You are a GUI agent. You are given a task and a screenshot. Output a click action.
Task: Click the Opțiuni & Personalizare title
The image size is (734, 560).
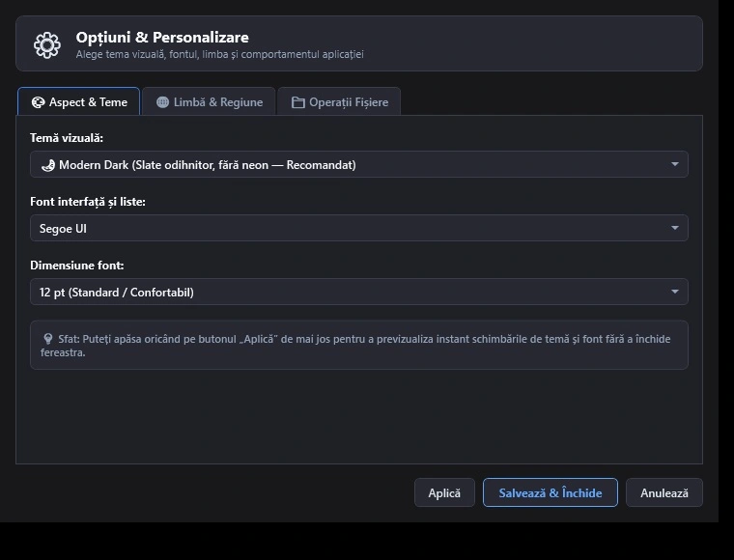[162, 38]
